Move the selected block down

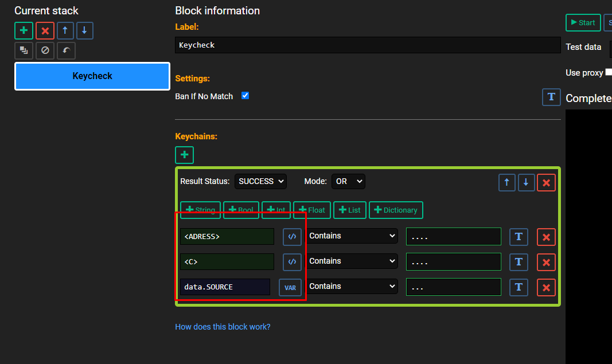85,30
